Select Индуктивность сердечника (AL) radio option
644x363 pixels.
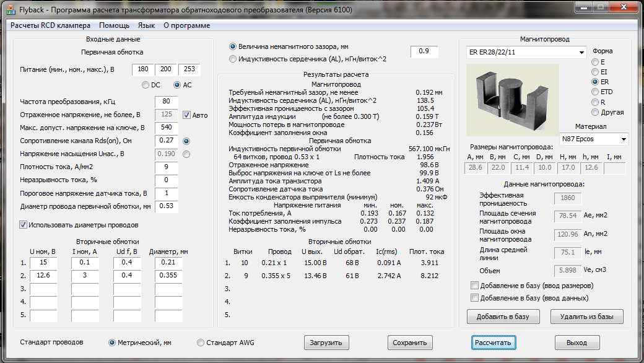233,59
